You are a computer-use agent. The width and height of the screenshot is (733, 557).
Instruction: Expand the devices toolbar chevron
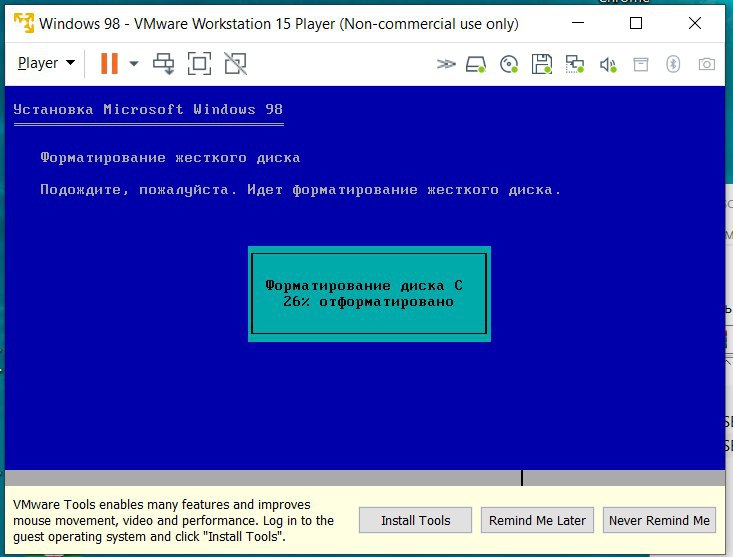point(446,64)
